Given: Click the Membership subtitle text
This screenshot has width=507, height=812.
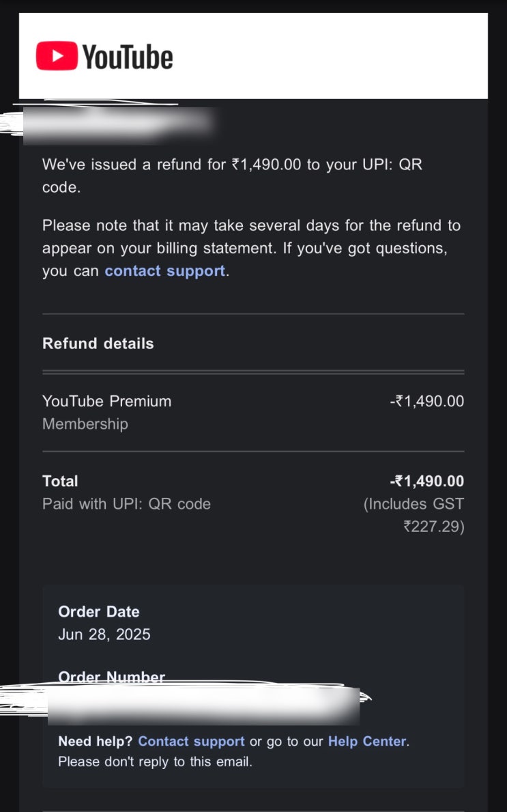Looking at the screenshot, I should (85, 424).
